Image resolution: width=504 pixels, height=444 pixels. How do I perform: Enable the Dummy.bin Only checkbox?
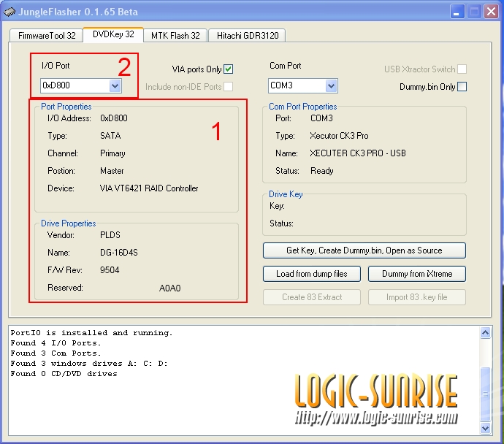[462, 86]
